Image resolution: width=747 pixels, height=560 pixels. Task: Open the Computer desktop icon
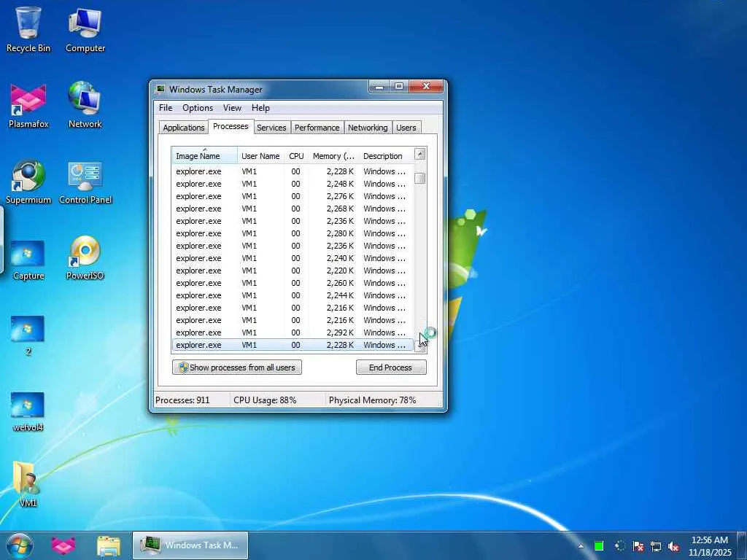[85, 28]
